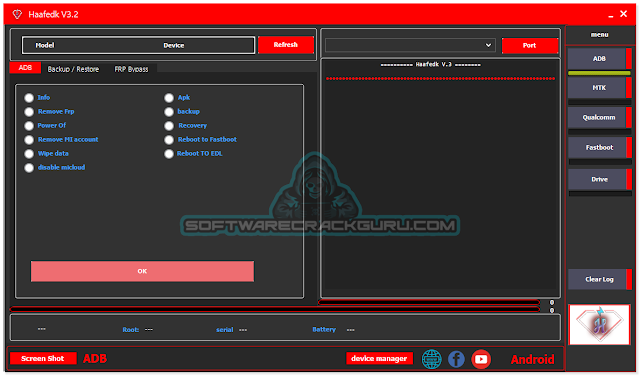Open the Facebook page icon

click(456, 359)
